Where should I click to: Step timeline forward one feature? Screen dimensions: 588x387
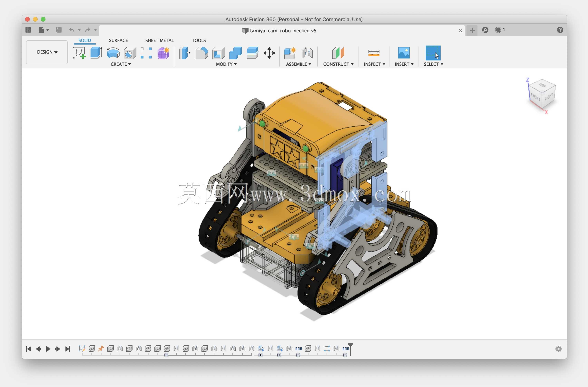click(x=58, y=349)
